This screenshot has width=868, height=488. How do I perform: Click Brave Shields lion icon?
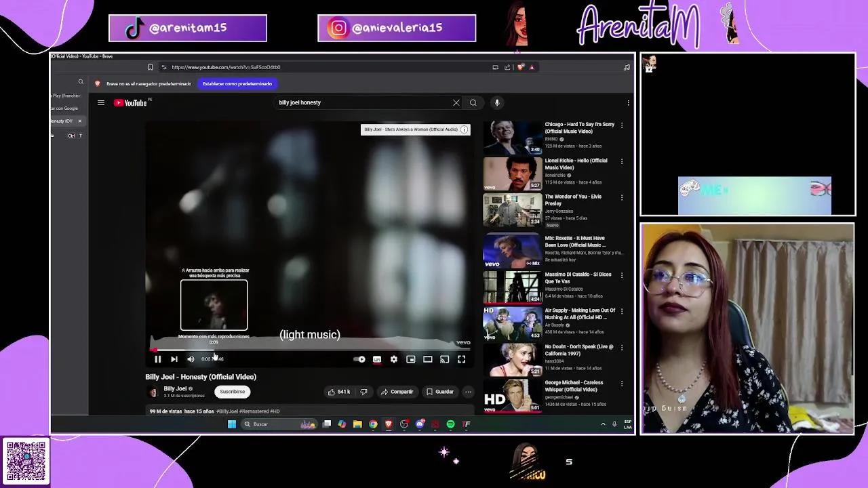click(x=521, y=67)
